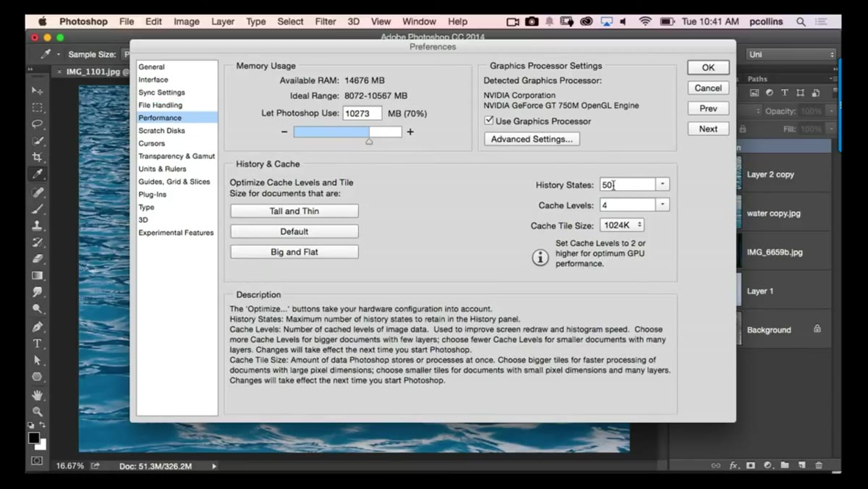
Task: Click the link layers icon
Action: click(x=715, y=465)
